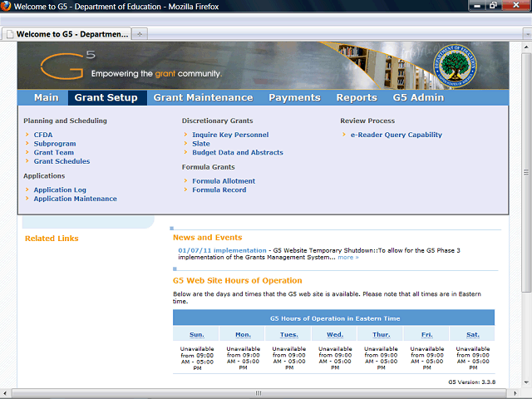
Task: Open the Payments menu
Action: click(294, 98)
